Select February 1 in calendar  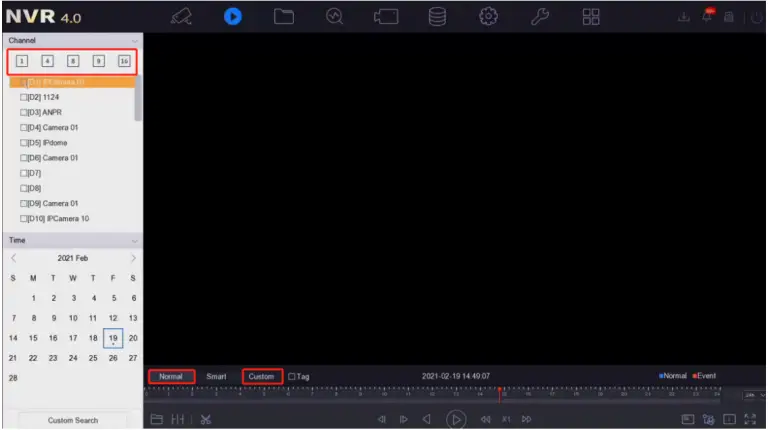(x=33, y=298)
